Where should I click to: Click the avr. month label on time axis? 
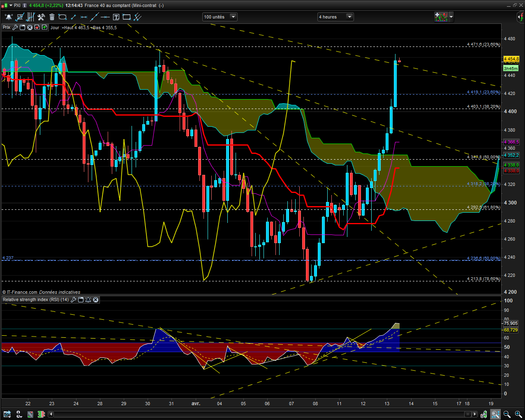(196, 404)
